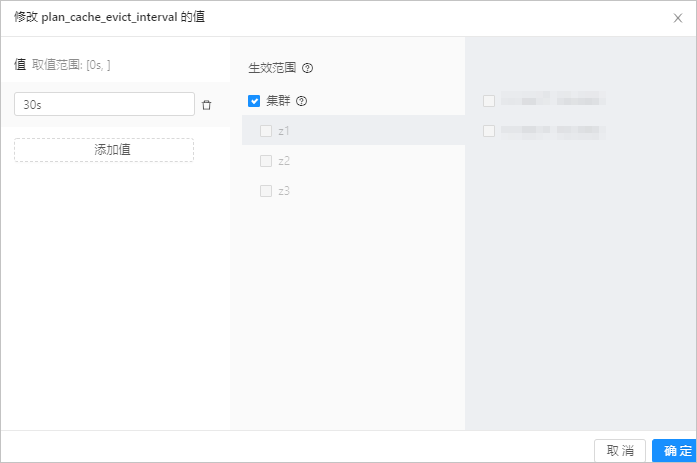This screenshot has height=463, width=697.
Task: Click blurred name of first server entry
Action: [x=553, y=101]
